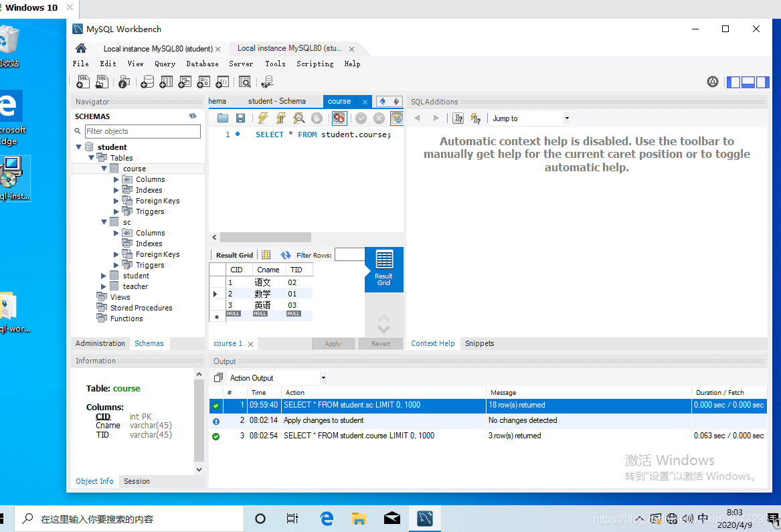Open the Query menu
The image size is (781, 532).
165,64
